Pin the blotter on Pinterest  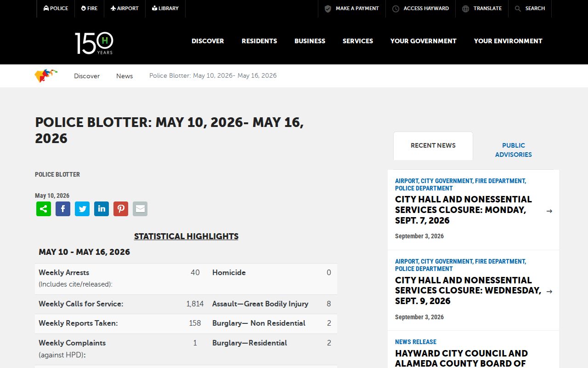pyautogui.click(x=121, y=209)
